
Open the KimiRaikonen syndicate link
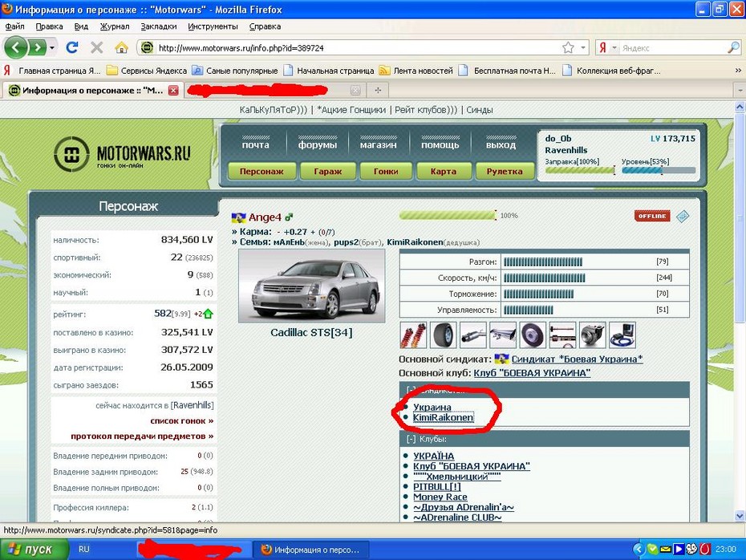point(443,417)
